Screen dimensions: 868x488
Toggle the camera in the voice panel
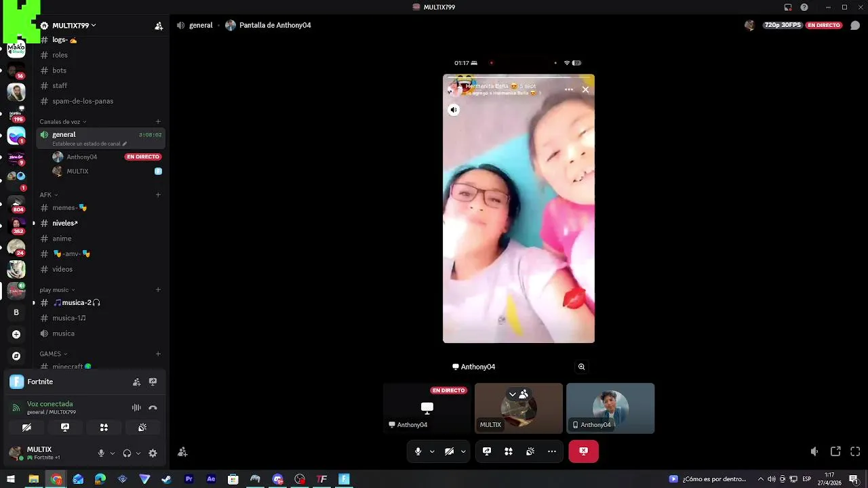pyautogui.click(x=26, y=428)
